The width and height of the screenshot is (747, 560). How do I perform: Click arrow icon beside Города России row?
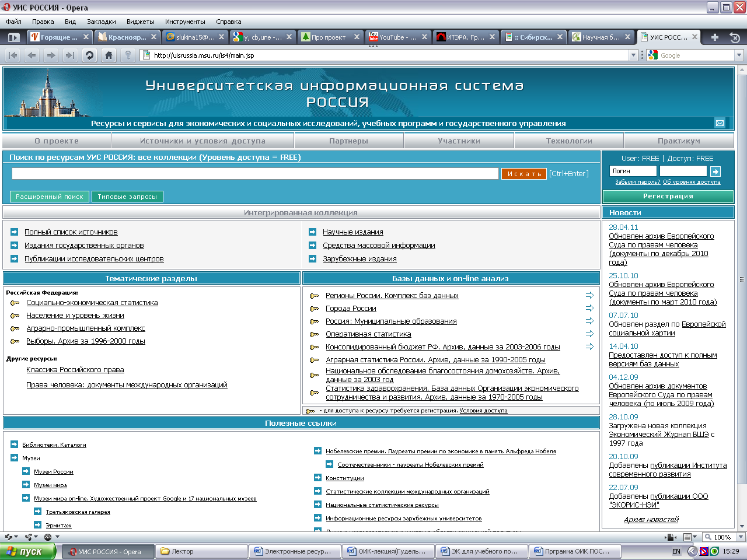(x=589, y=308)
